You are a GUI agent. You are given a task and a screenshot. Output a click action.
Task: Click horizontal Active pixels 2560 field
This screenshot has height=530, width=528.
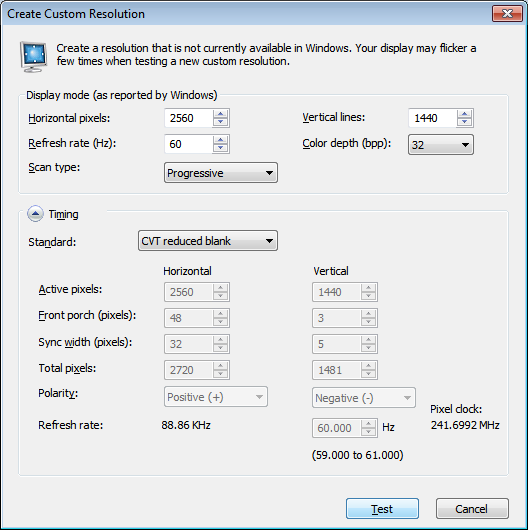[x=189, y=292]
